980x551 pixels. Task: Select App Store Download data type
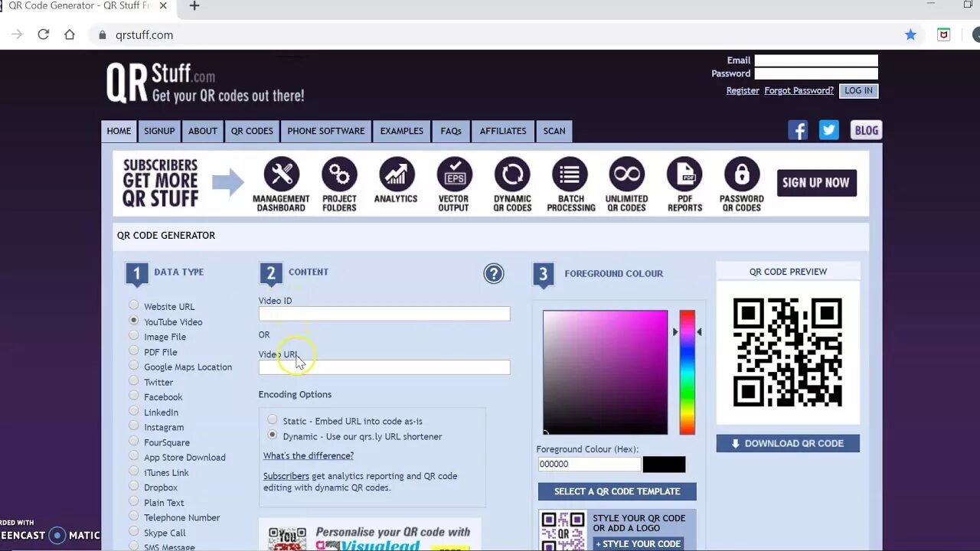pyautogui.click(x=134, y=455)
